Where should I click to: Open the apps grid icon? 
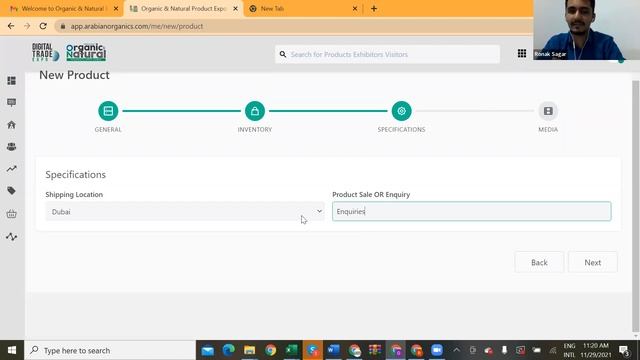pyautogui.click(x=522, y=53)
